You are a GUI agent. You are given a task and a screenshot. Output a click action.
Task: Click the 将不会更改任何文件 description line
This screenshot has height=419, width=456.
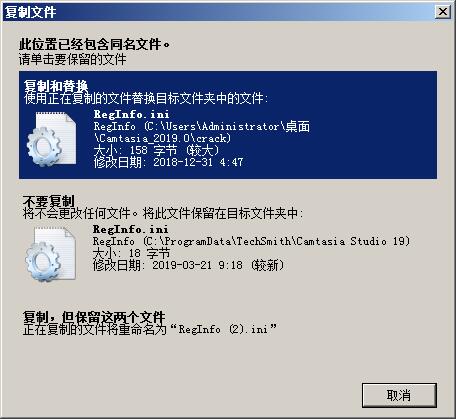(163, 213)
